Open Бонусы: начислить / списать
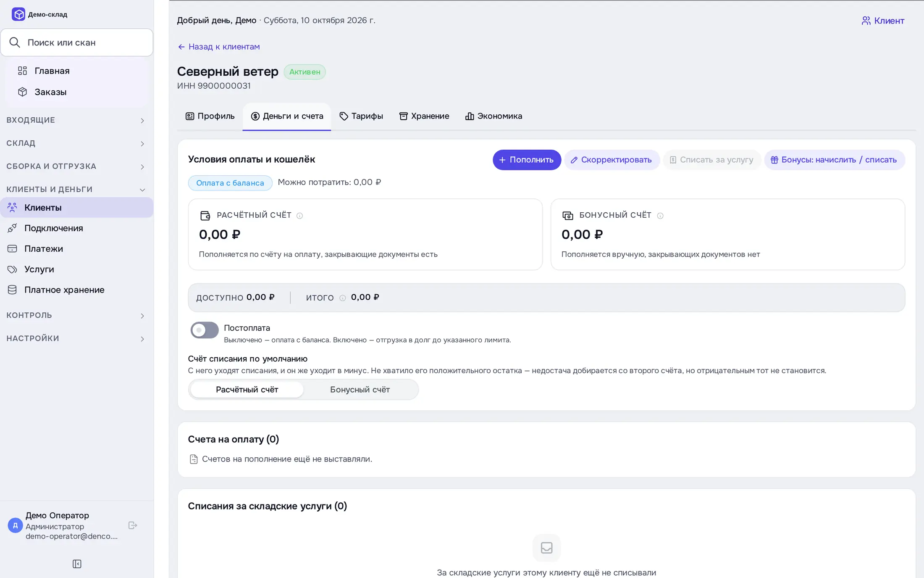Image resolution: width=924 pixels, height=578 pixels. (834, 160)
